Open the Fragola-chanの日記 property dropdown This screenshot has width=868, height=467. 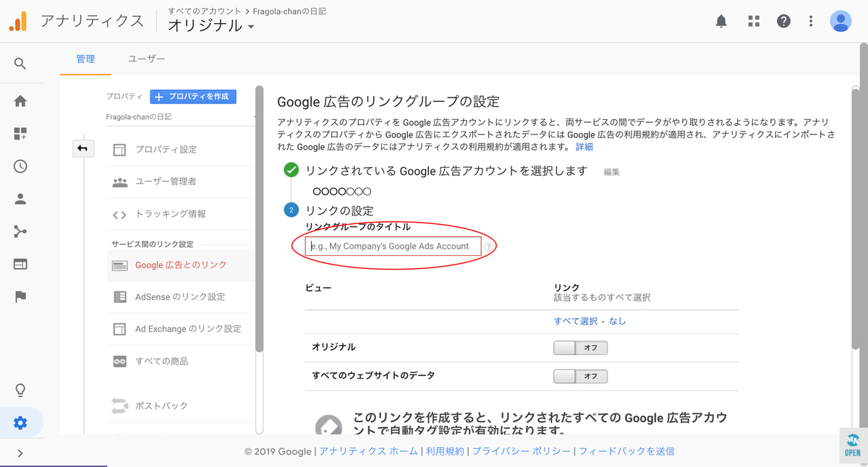pos(182,116)
